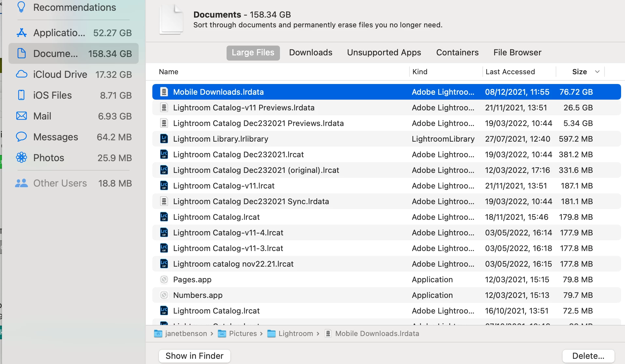Click the Mail envelope icon
Viewport: 625px width, 364px height.
pyautogui.click(x=21, y=116)
